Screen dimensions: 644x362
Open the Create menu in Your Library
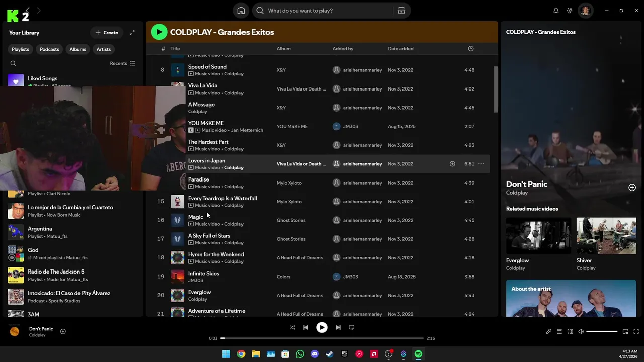click(107, 33)
